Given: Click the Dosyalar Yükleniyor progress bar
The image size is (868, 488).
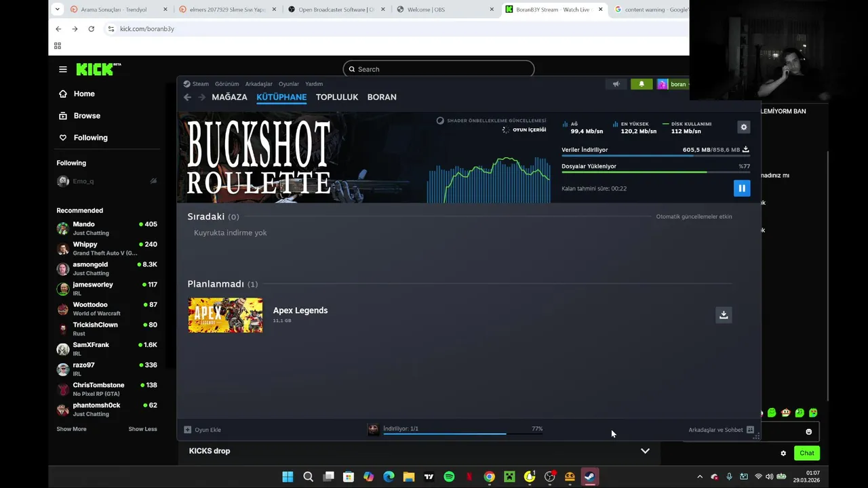Looking at the screenshot, I should [655, 172].
